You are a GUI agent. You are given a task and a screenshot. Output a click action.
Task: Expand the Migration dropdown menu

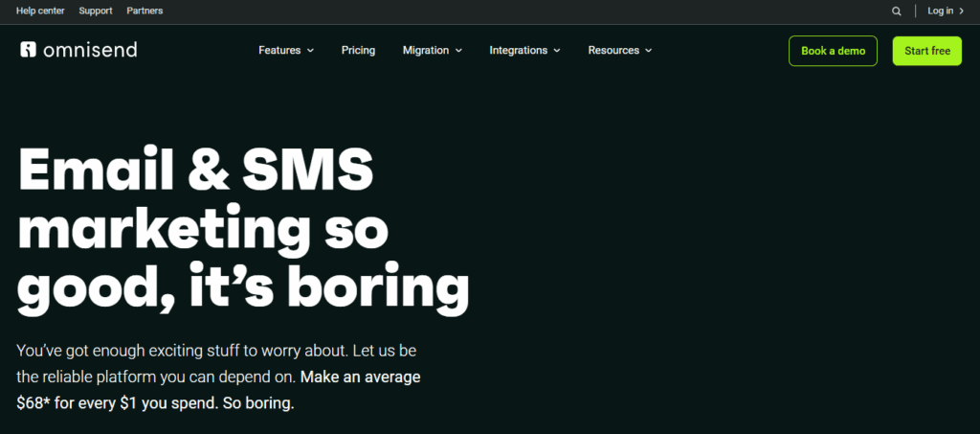(x=433, y=51)
